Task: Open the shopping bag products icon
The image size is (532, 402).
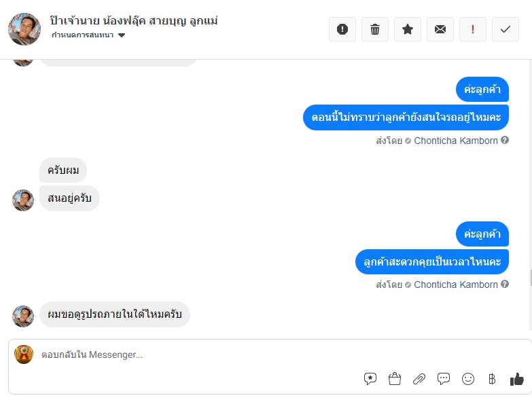Action: click(395, 379)
